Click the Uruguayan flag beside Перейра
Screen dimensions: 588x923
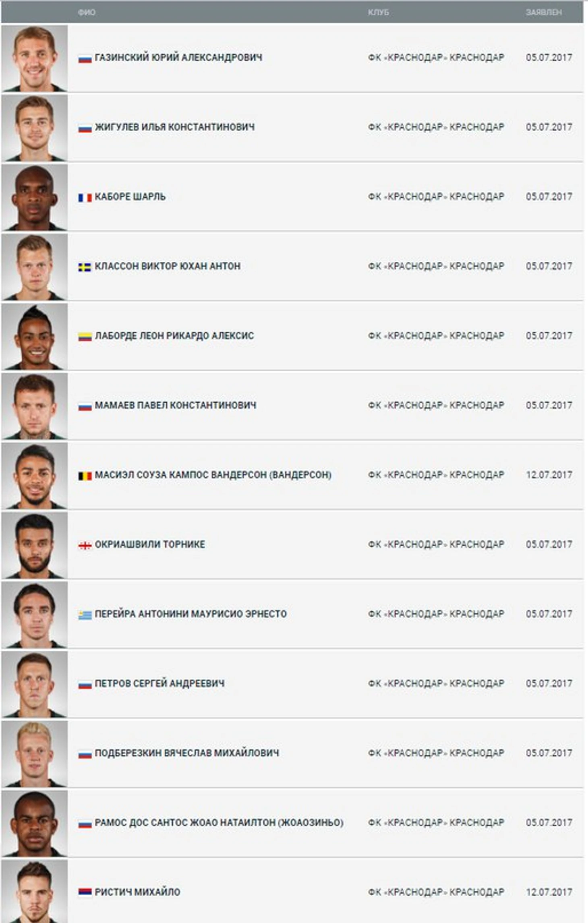click(85, 615)
